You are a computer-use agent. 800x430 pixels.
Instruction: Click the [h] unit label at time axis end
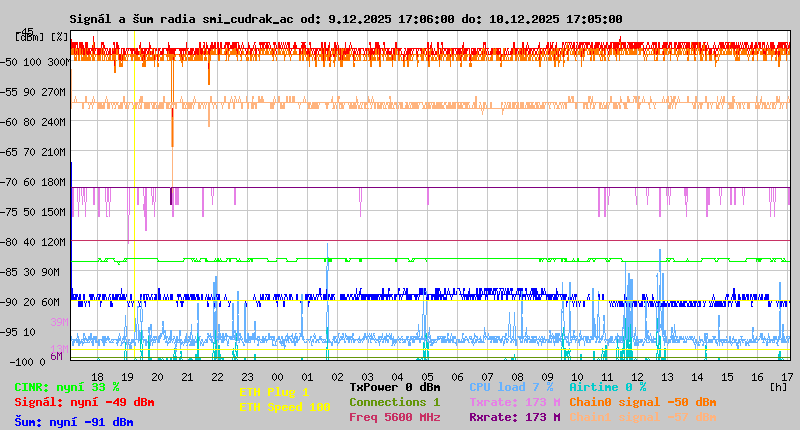pyautogui.click(x=778, y=385)
